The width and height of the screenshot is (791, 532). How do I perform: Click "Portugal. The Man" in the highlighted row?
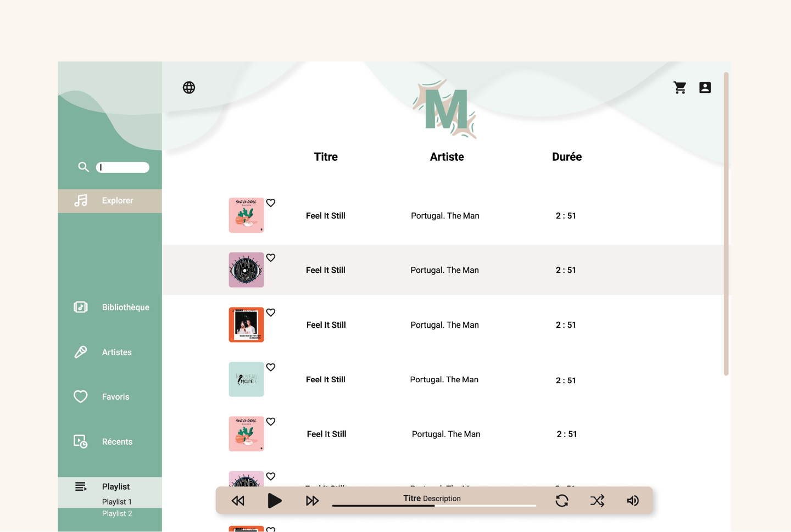coord(445,270)
